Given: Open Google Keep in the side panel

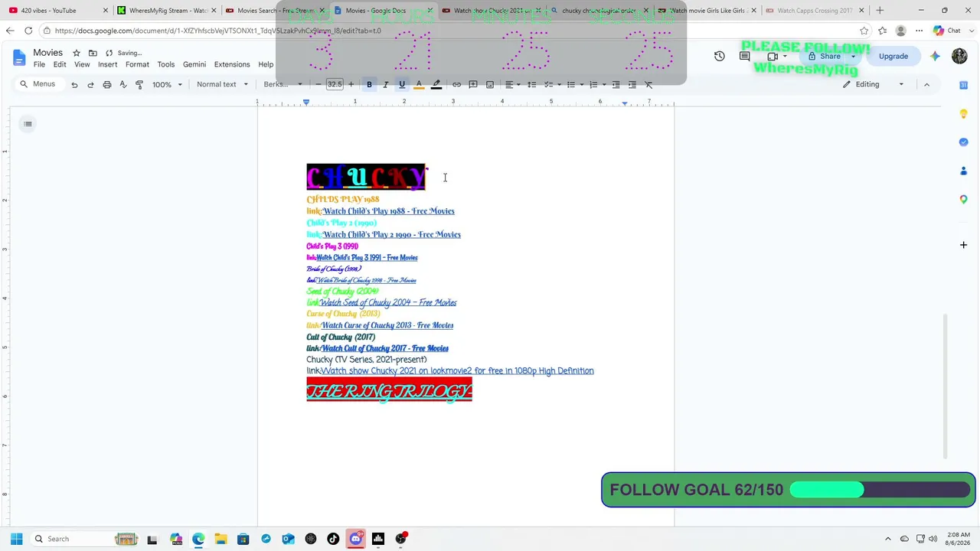Looking at the screenshot, I should pyautogui.click(x=963, y=114).
